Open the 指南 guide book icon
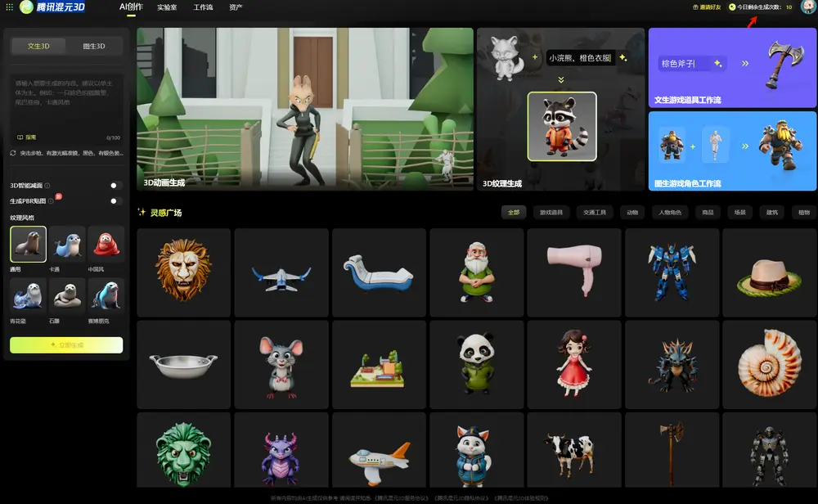Image resolution: width=818 pixels, height=504 pixels. (x=20, y=137)
